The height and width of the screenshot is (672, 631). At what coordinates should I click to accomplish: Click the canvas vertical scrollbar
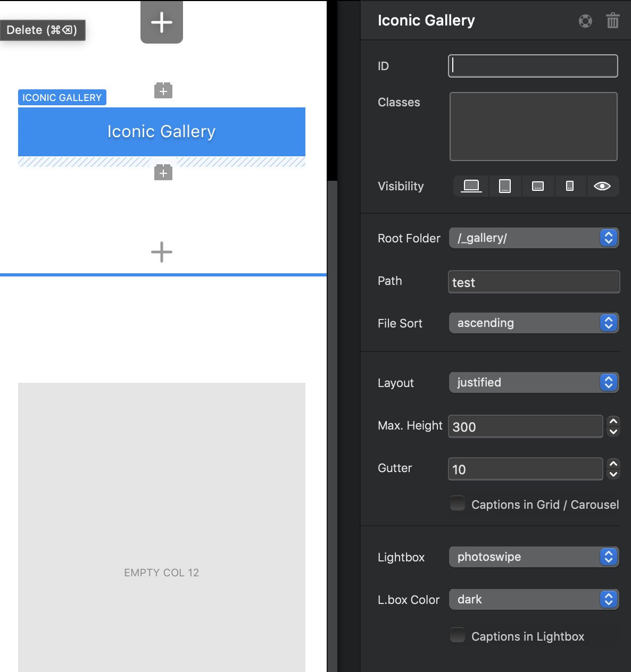click(333, 425)
